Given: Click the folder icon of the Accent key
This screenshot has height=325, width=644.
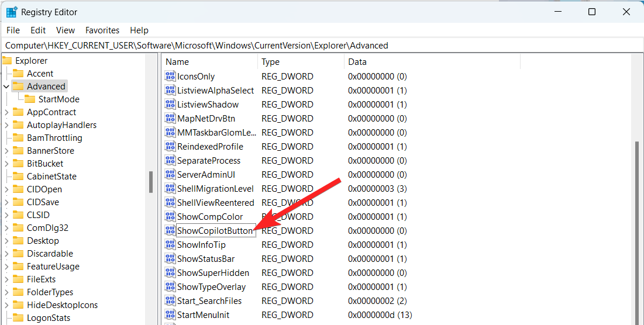Looking at the screenshot, I should click(18, 74).
